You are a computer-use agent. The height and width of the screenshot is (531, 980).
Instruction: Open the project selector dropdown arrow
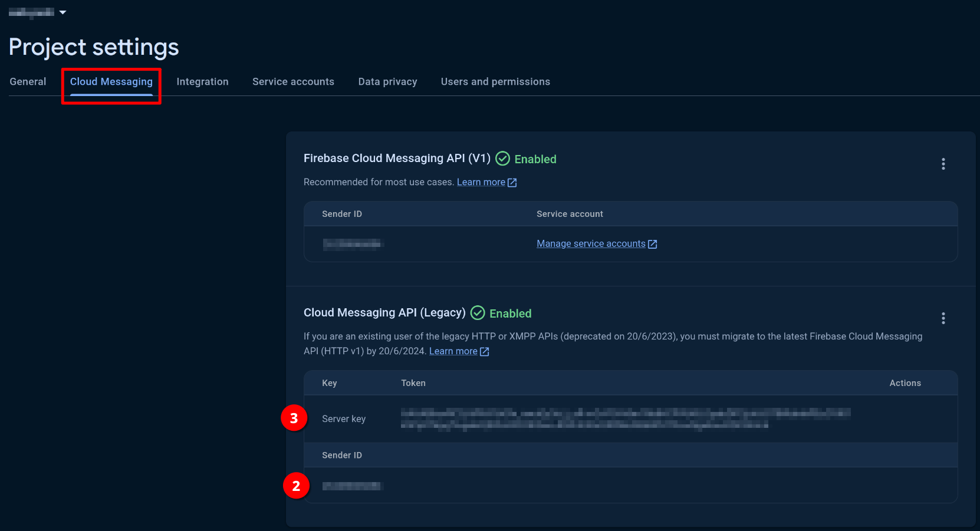coord(63,12)
